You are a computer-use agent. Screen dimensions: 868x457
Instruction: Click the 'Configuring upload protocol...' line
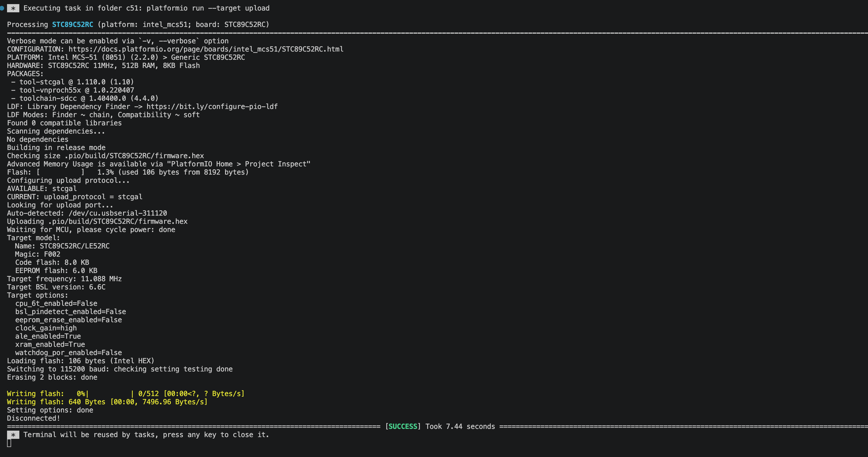point(68,180)
